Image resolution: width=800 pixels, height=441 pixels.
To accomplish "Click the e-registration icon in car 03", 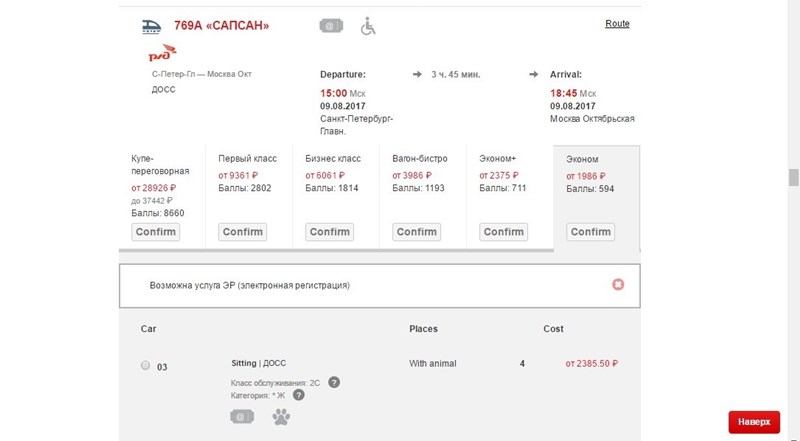I will (242, 416).
